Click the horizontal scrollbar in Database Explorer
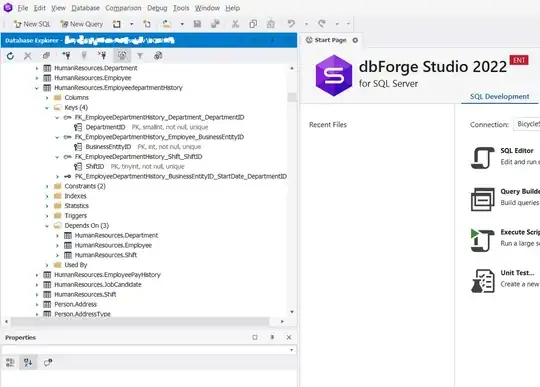Image resolution: width=540 pixels, height=387 pixels. pos(140,321)
